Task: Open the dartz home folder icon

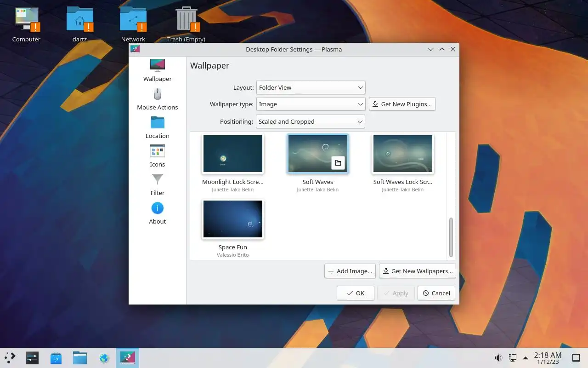Action: coord(79,25)
